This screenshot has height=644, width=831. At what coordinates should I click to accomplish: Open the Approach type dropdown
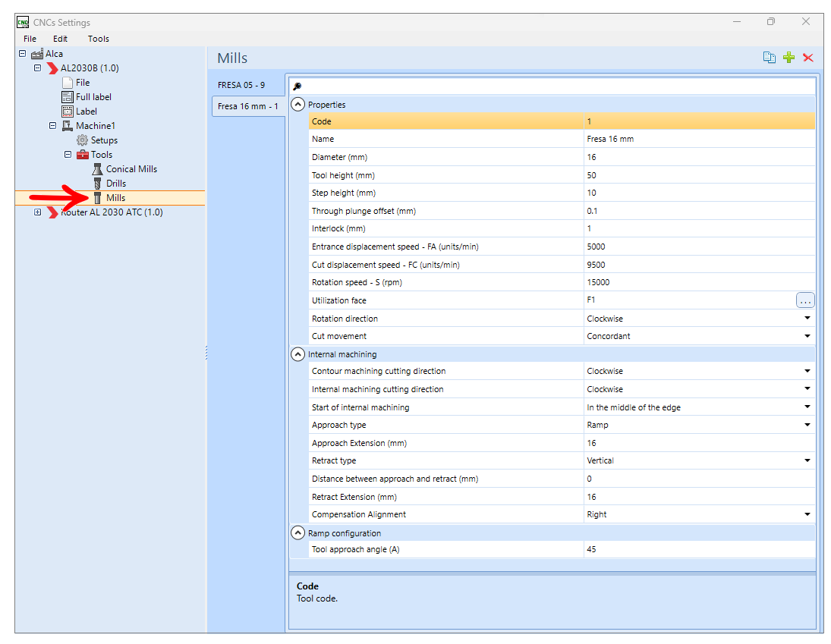(x=807, y=425)
